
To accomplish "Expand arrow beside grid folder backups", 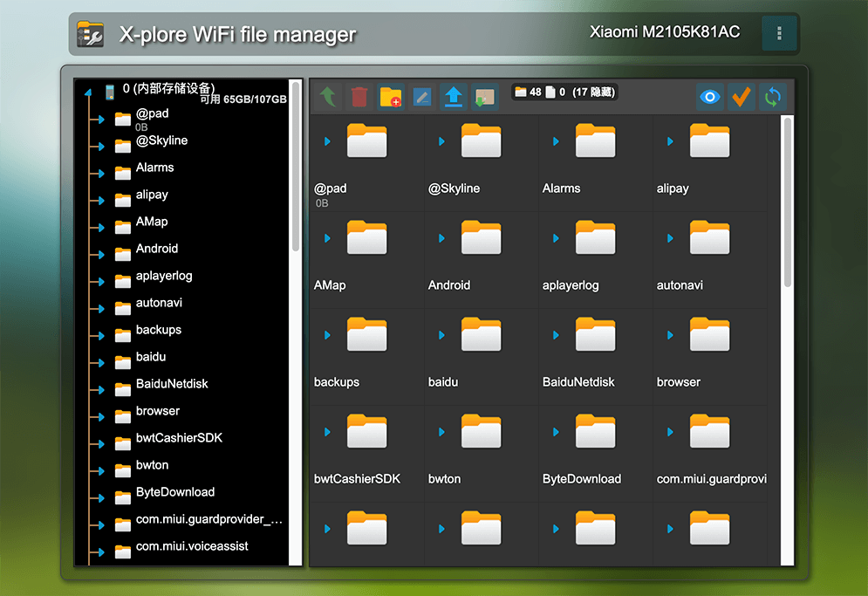I will click(327, 335).
